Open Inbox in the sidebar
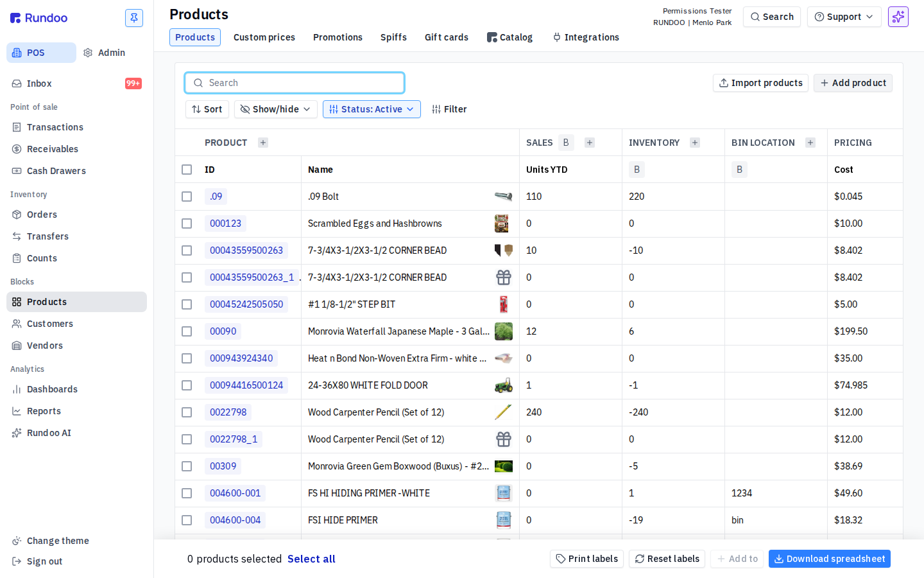This screenshot has height=578, width=924. (76, 83)
